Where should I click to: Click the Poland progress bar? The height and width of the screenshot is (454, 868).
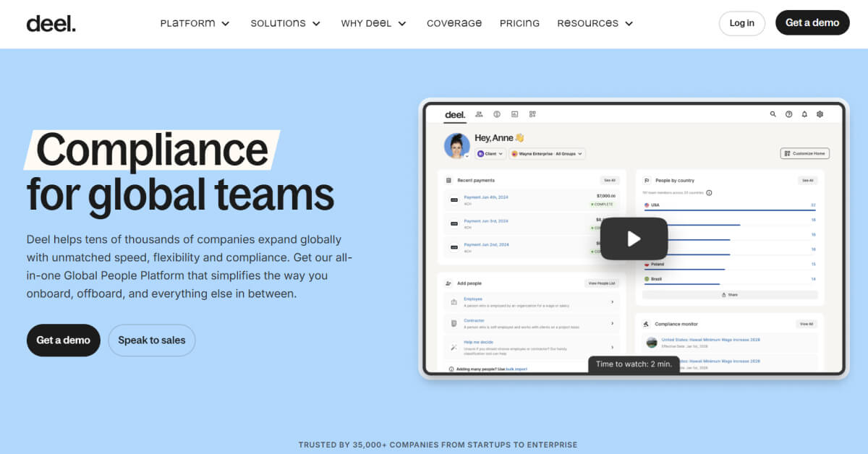point(686,270)
